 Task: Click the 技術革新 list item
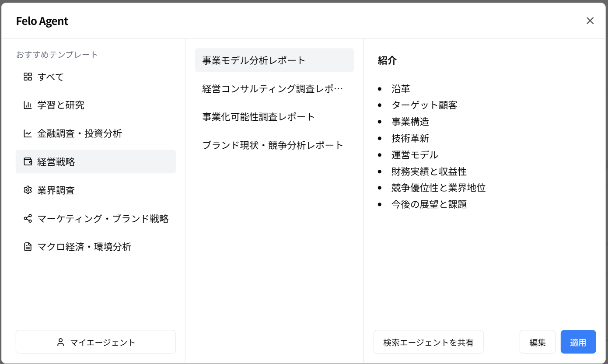410,139
